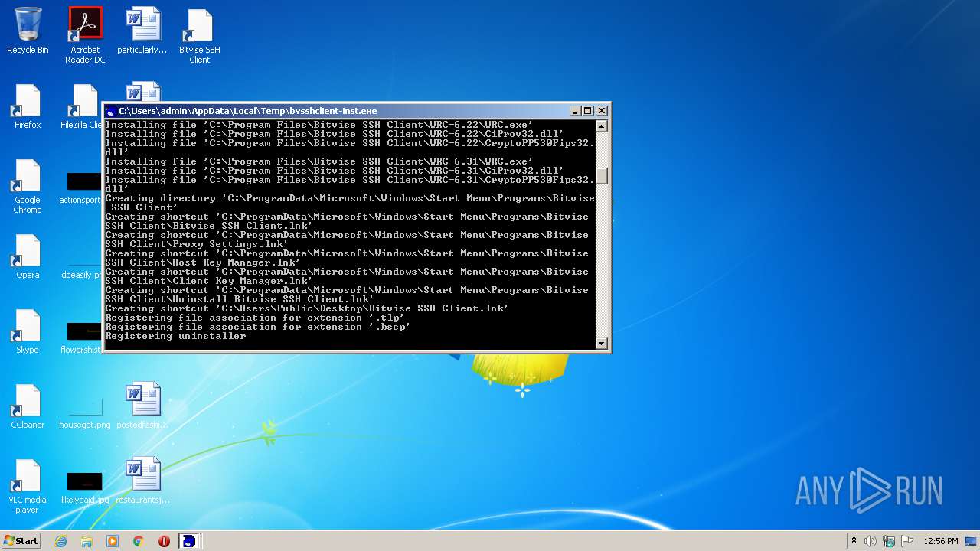Open the Recycle Bin desktop icon
The image size is (980, 551).
(28, 31)
